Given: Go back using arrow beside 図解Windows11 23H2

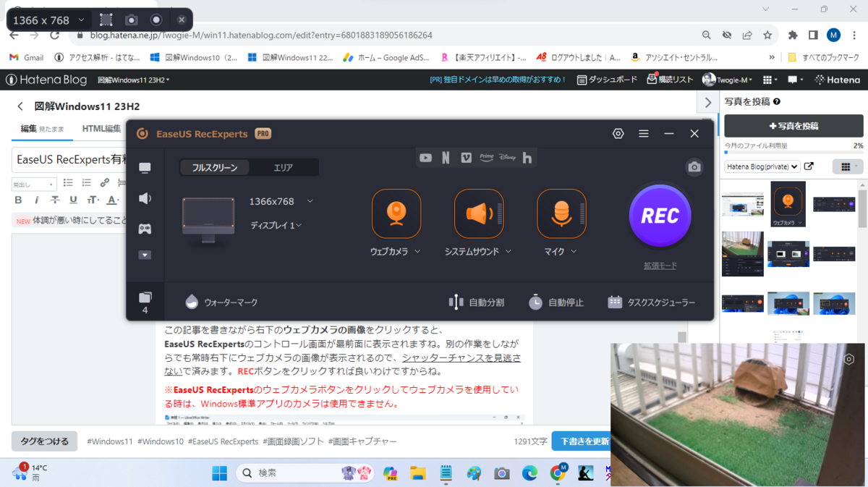Looking at the screenshot, I should click(20, 106).
